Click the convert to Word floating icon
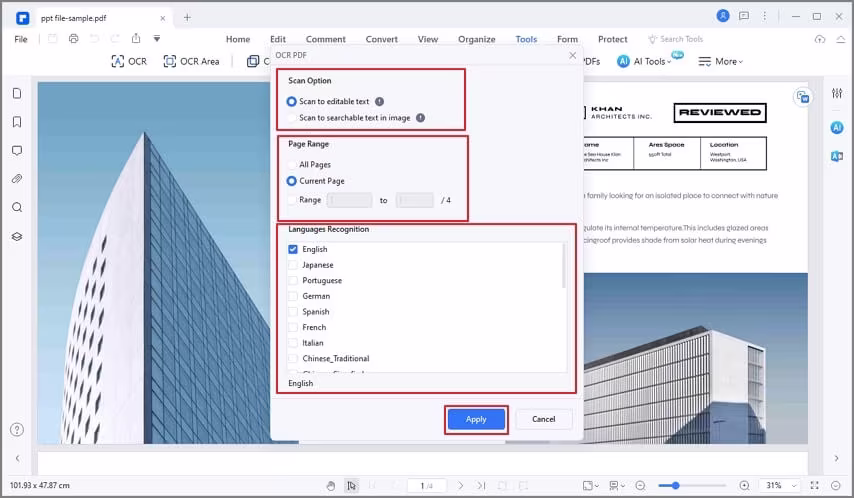The image size is (854, 498). (803, 97)
